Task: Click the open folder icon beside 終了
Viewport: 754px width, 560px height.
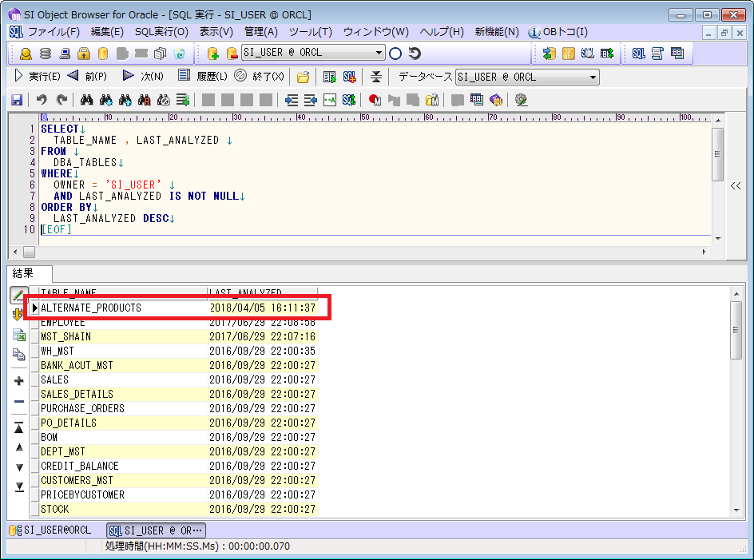Action: tap(303, 77)
